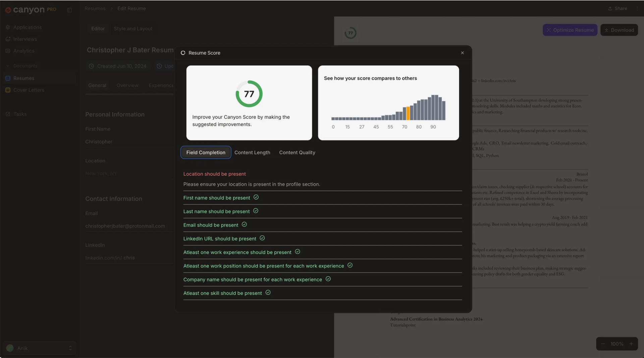Viewport: 644px width, 358px height.
Task: Click the check icon beside Email requirement
Action: (x=244, y=225)
